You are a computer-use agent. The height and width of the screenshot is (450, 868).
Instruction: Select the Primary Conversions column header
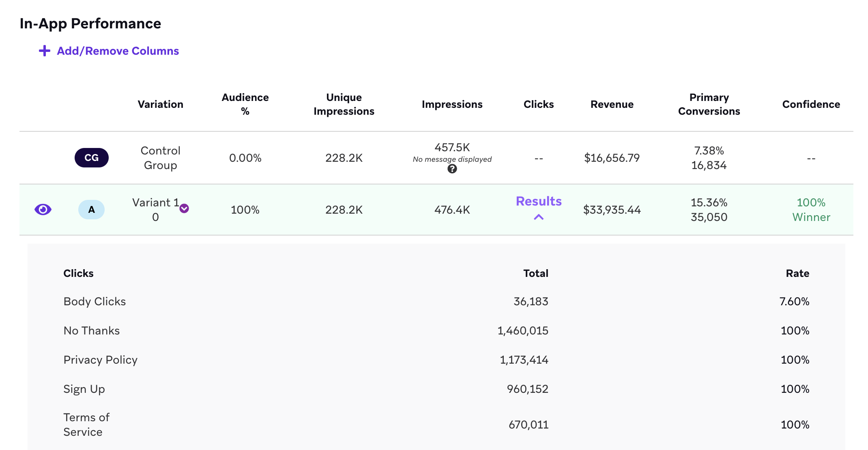click(709, 104)
